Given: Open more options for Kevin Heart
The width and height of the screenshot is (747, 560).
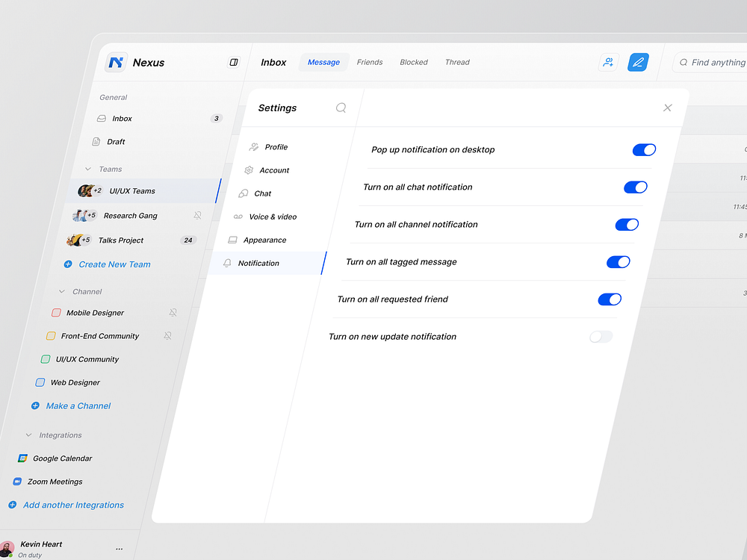Looking at the screenshot, I should tap(118, 547).
